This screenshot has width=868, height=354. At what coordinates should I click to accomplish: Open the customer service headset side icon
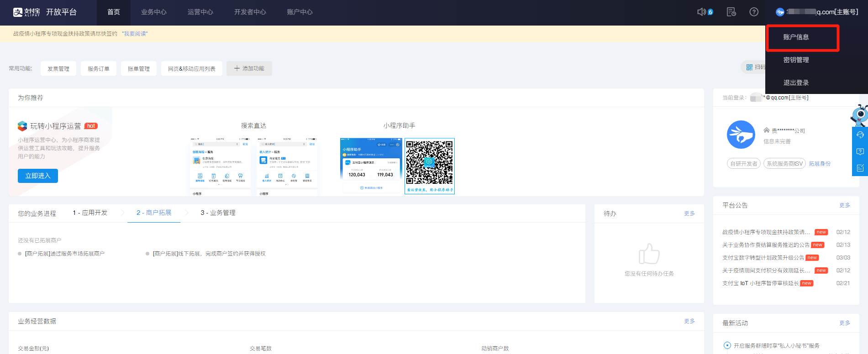point(860,135)
